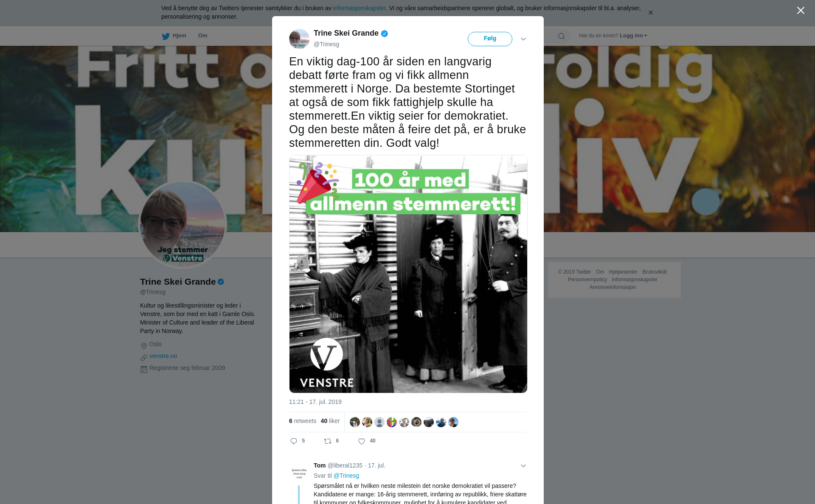View the 6 retweets list
Image resolution: width=815 pixels, height=504 pixels.
303,421
